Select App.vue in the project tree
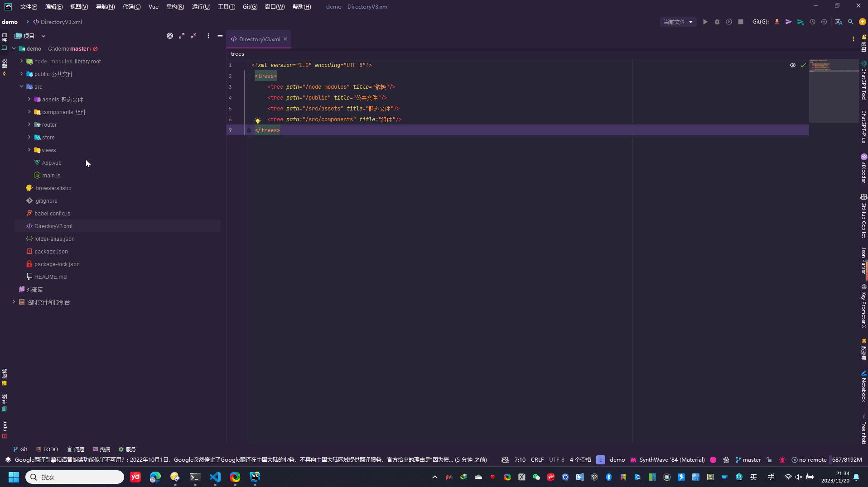The width and height of the screenshot is (868, 487). click(52, 162)
